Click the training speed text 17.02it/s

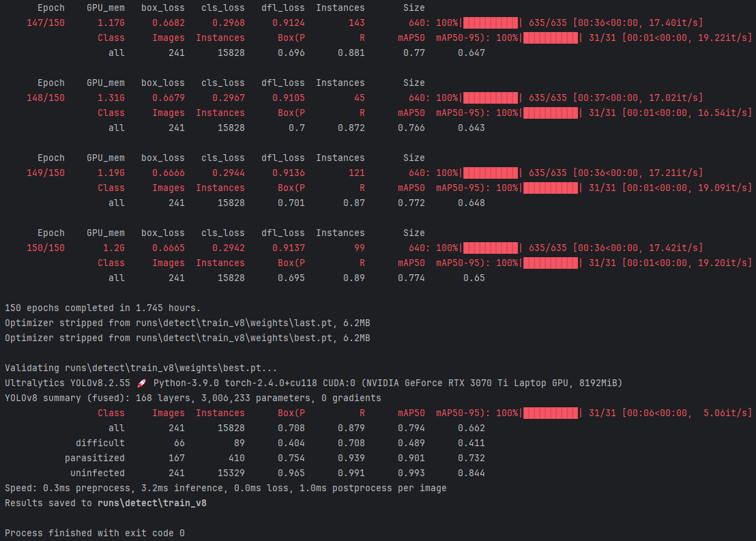click(x=675, y=98)
